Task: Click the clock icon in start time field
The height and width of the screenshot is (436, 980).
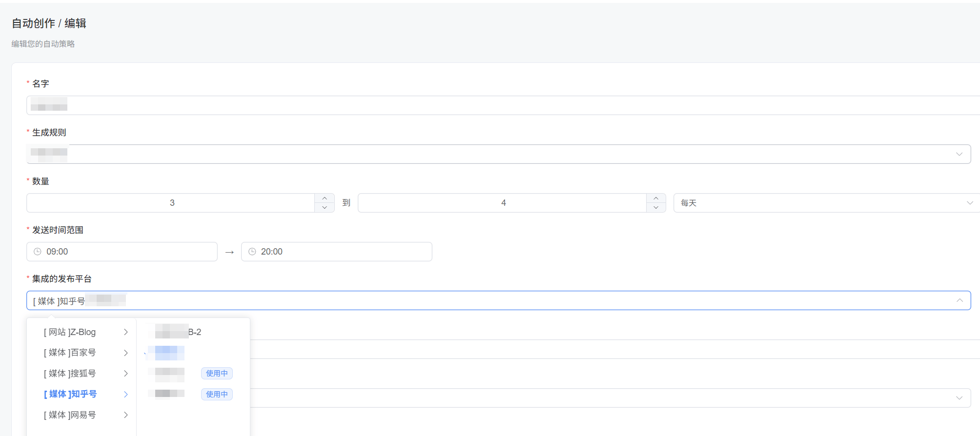Action: pyautogui.click(x=38, y=252)
